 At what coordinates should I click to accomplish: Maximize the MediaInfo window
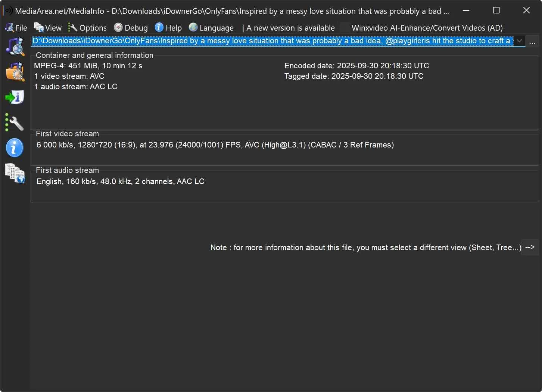[496, 10]
